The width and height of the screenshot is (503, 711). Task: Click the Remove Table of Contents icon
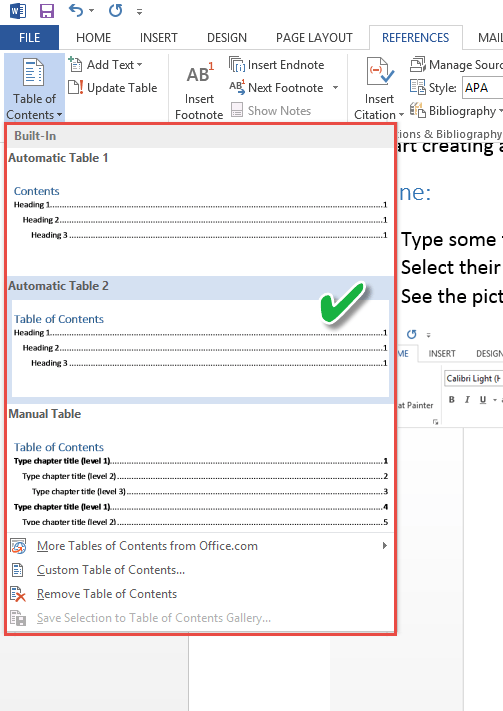18,594
